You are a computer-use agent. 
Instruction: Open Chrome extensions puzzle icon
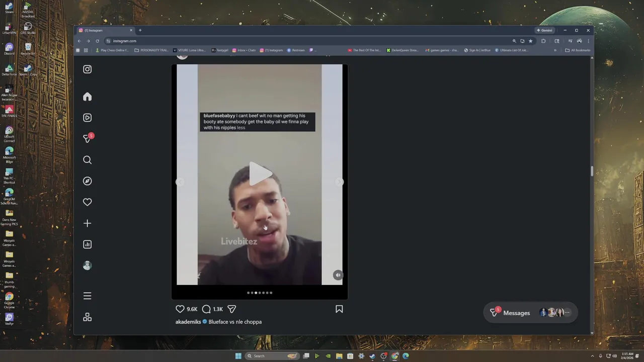[543, 41]
